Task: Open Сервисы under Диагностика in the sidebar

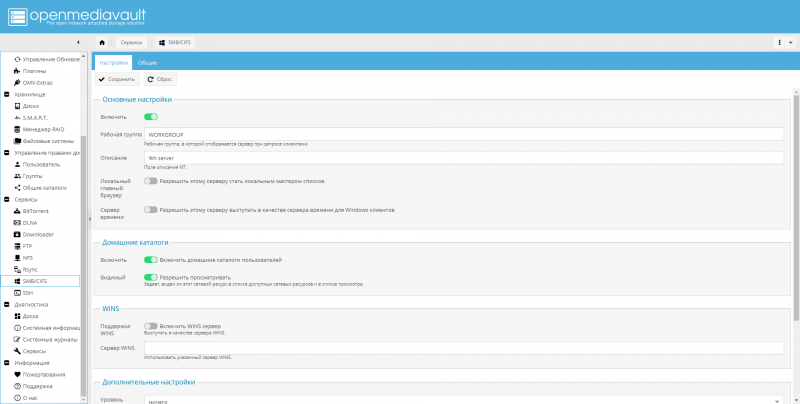Action: click(x=34, y=351)
